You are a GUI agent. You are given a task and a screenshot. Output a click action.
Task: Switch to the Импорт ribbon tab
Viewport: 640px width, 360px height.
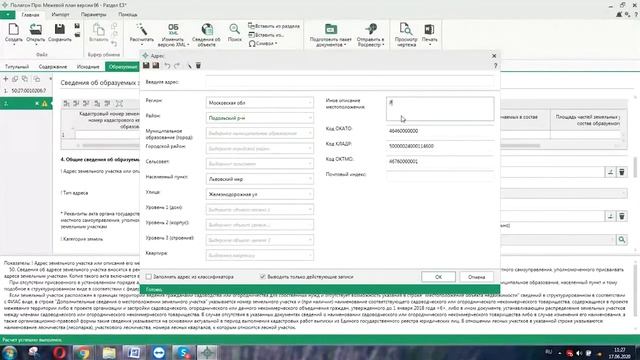pos(60,15)
